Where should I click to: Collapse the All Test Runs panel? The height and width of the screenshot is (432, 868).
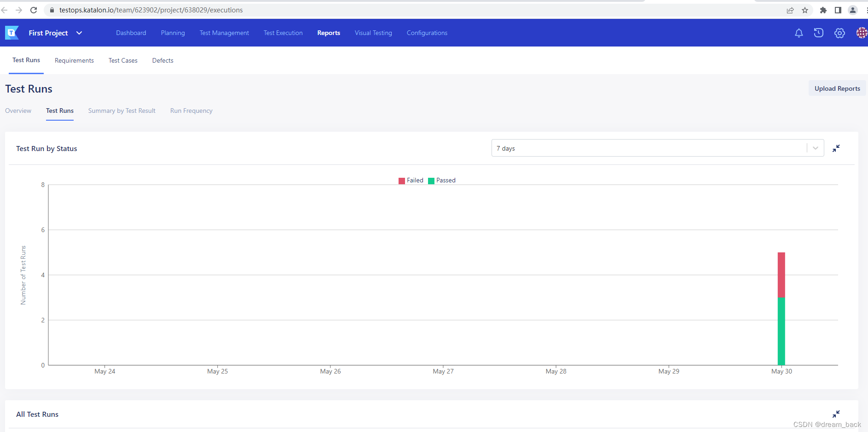pyautogui.click(x=836, y=414)
